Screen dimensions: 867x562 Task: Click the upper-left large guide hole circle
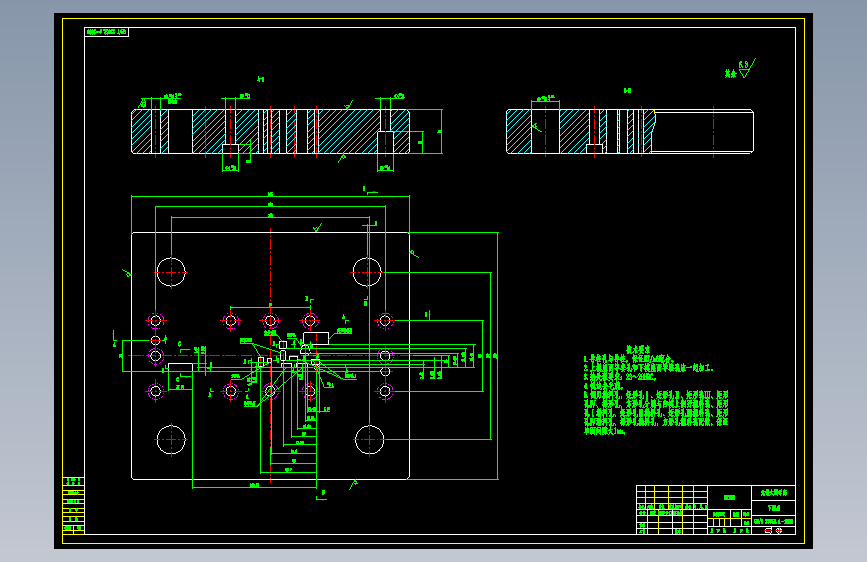[x=171, y=272]
